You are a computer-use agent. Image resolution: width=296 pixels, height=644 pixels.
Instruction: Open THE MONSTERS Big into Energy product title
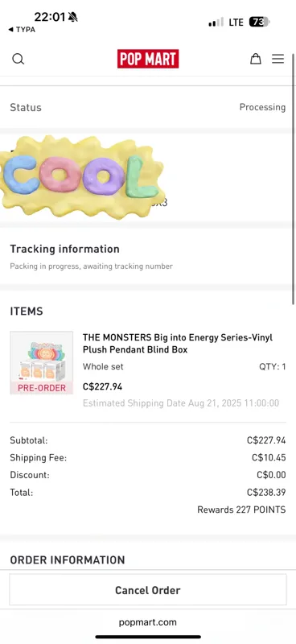click(178, 344)
